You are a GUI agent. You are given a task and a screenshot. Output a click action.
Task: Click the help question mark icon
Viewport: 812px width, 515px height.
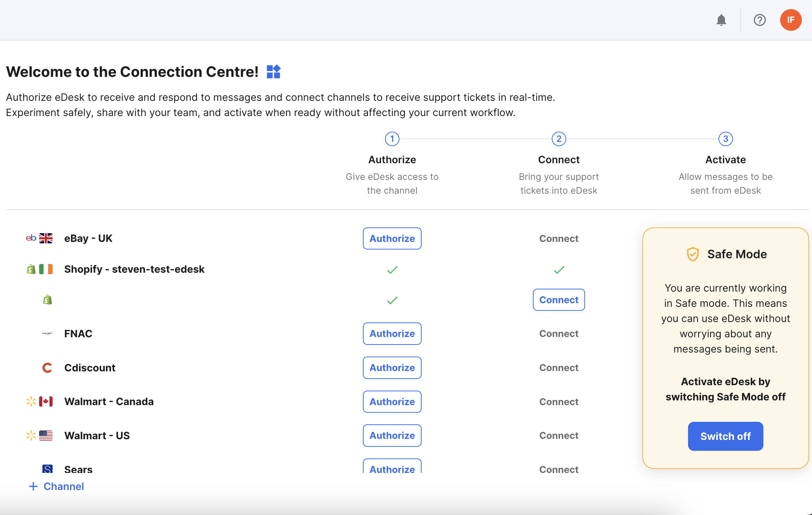pos(759,20)
